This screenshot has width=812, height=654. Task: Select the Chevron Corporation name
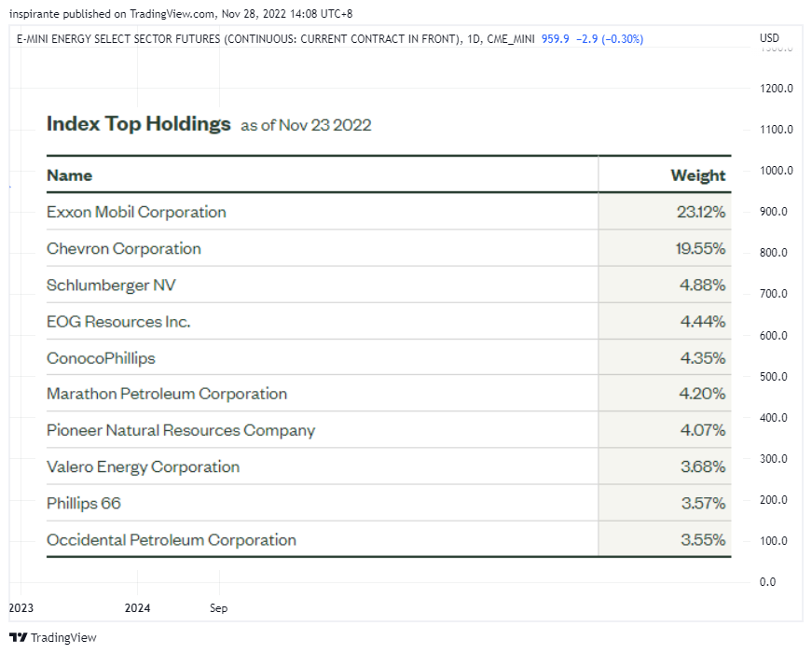[124, 249]
